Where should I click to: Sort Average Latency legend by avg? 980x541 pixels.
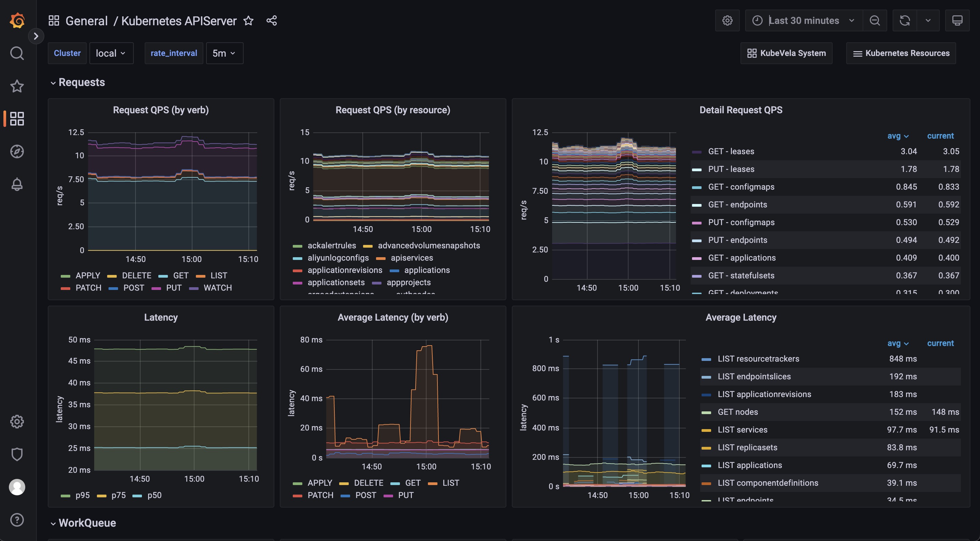pos(898,343)
